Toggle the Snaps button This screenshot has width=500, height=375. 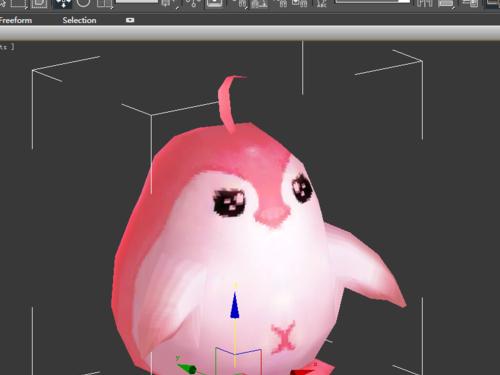pos(239,3)
